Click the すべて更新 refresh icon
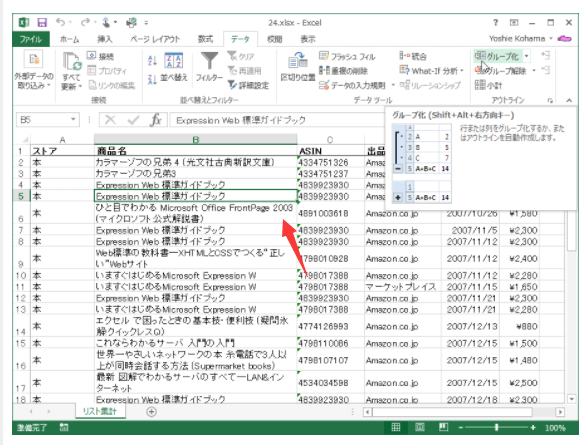Image resolution: width=587 pixels, height=445 pixels. [x=72, y=61]
